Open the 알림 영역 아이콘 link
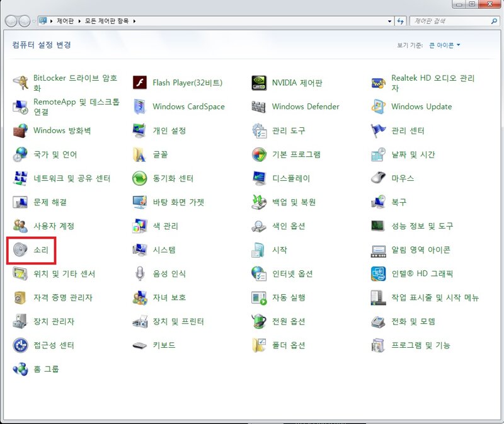The image size is (504, 424). coord(421,249)
